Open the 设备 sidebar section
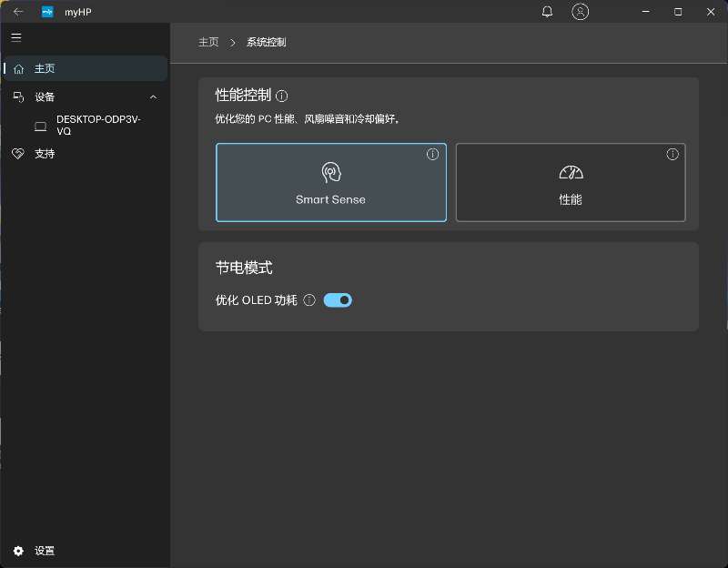 pyautogui.click(x=86, y=96)
